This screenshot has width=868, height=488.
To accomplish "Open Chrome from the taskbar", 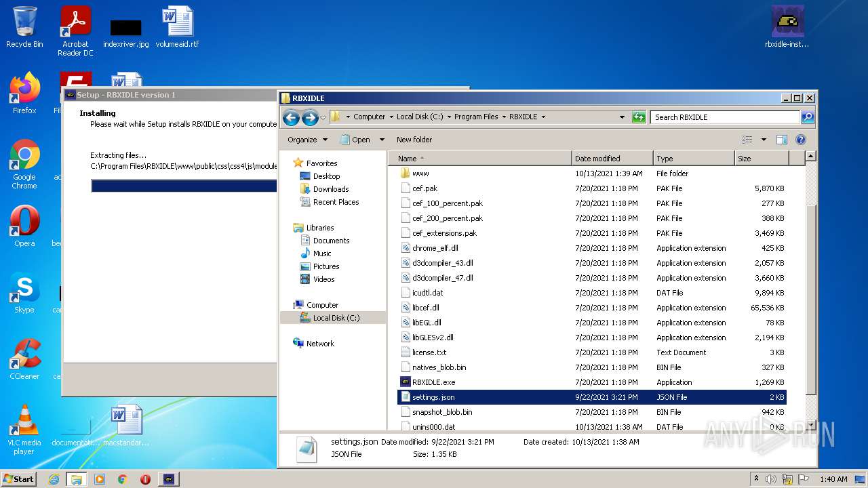I will pyautogui.click(x=122, y=479).
